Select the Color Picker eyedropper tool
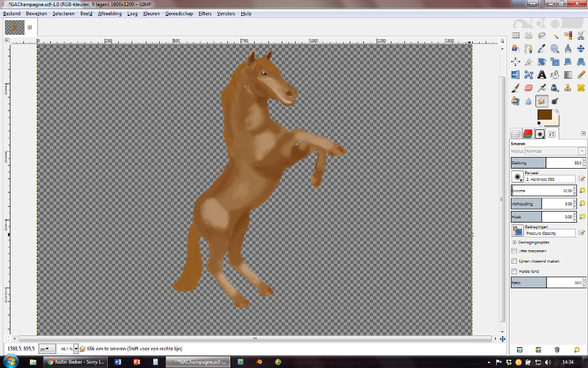 [x=541, y=48]
